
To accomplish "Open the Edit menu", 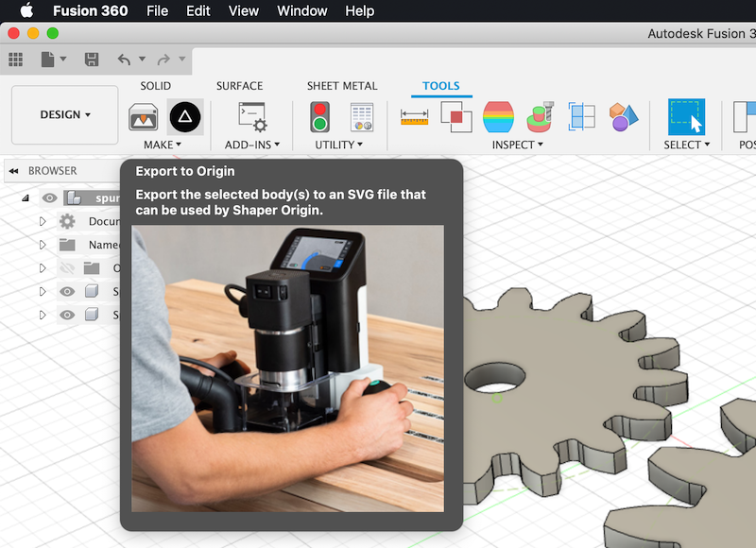I will click(x=198, y=10).
